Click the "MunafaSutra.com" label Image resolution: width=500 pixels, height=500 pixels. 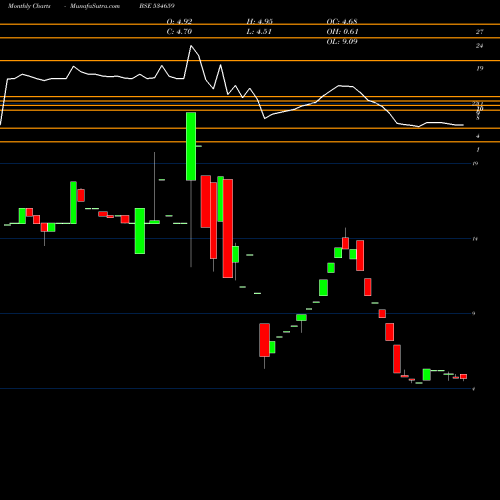point(95,6)
